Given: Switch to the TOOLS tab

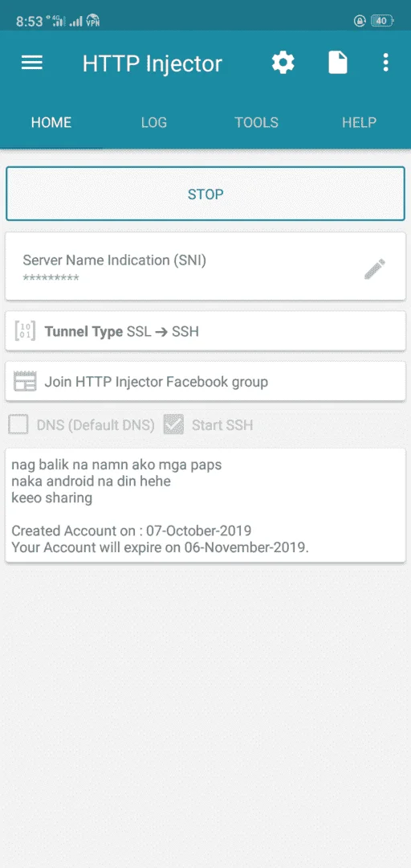Looking at the screenshot, I should click(x=256, y=122).
